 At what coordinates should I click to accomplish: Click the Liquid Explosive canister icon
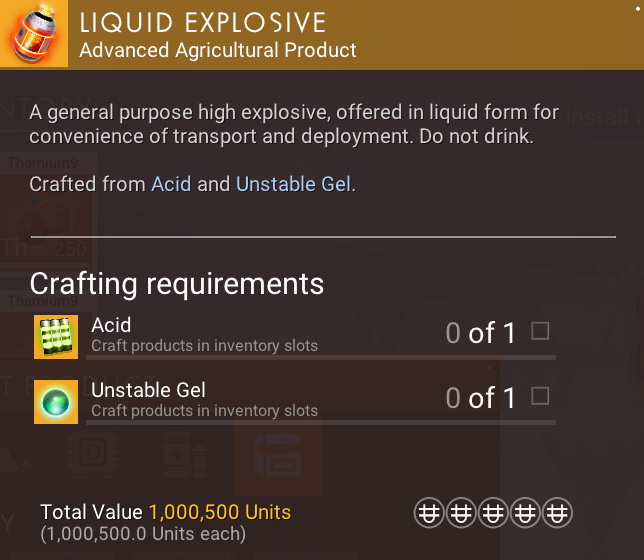pos(33,34)
